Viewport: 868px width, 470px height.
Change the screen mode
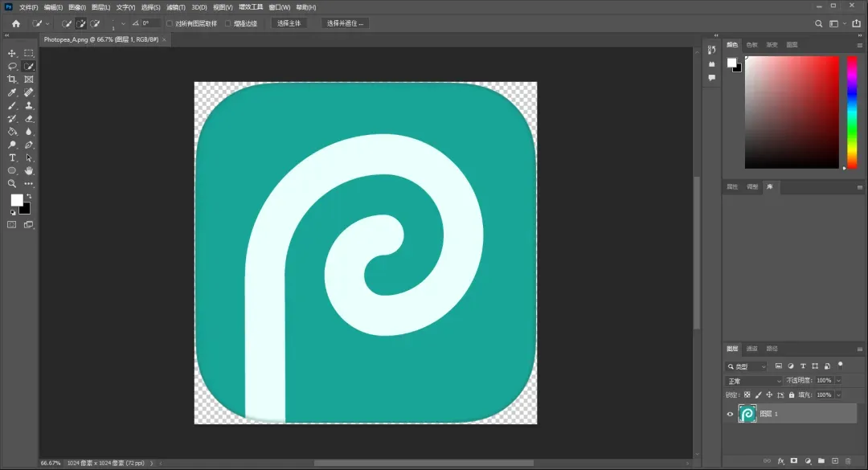(x=29, y=225)
